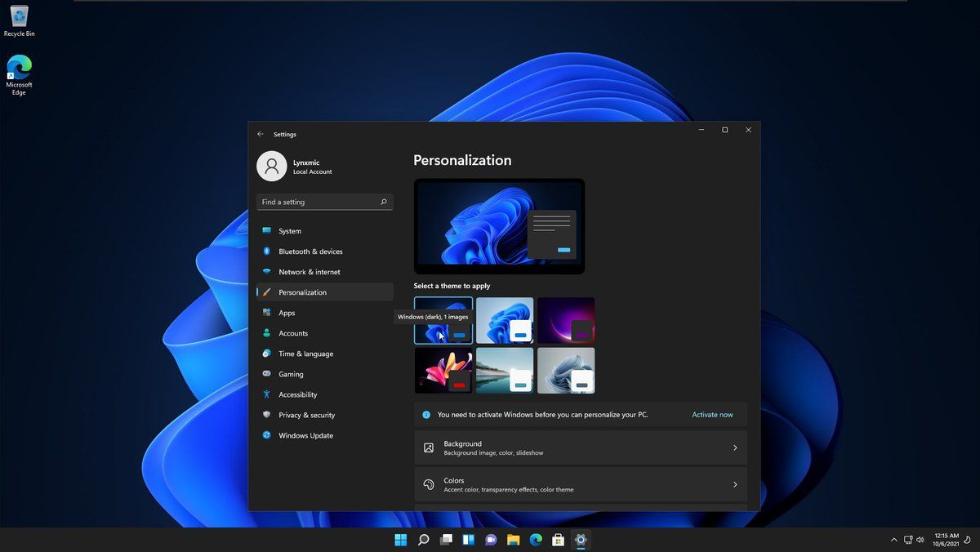This screenshot has width=980, height=552.
Task: Open Network & internet settings
Action: pyautogui.click(x=309, y=272)
